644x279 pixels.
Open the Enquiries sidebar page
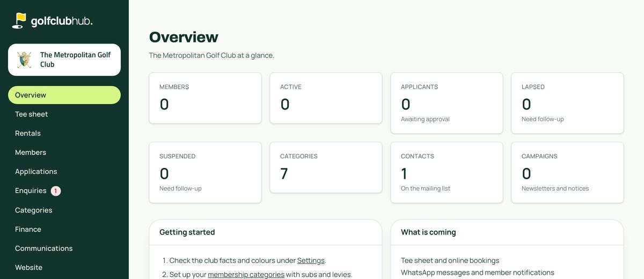tap(64, 190)
